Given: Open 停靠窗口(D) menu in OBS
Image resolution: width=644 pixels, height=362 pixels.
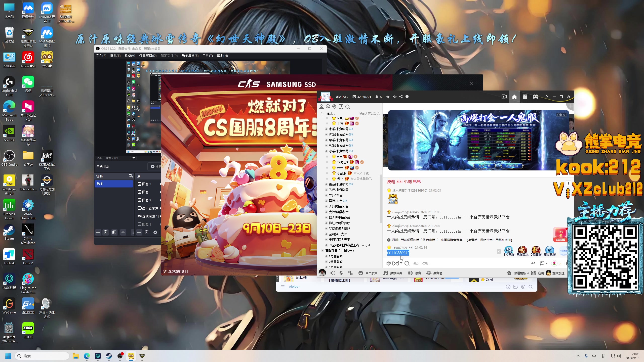Looking at the screenshot, I should [x=148, y=56].
